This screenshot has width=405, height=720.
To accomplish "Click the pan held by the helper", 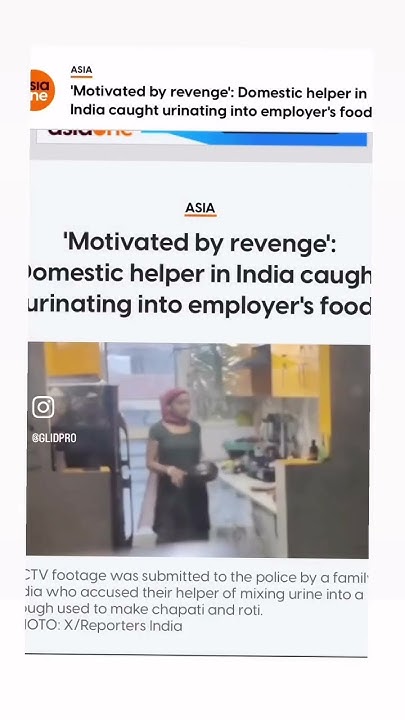I will tap(202, 472).
